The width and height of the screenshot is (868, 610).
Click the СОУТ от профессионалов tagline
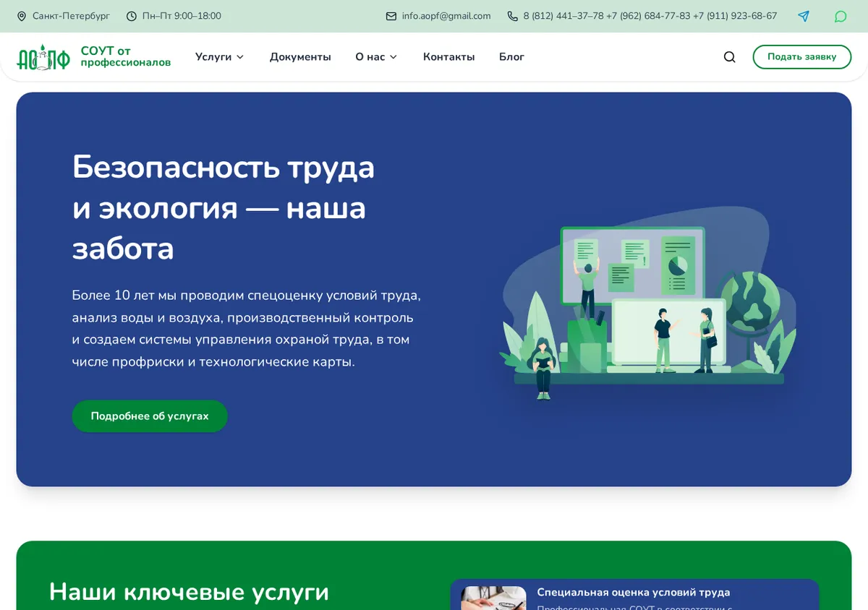[126, 57]
